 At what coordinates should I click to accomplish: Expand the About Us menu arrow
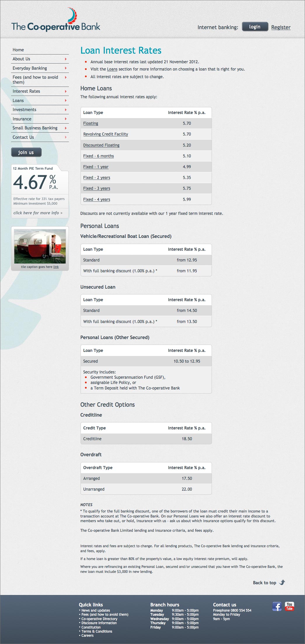(66, 59)
